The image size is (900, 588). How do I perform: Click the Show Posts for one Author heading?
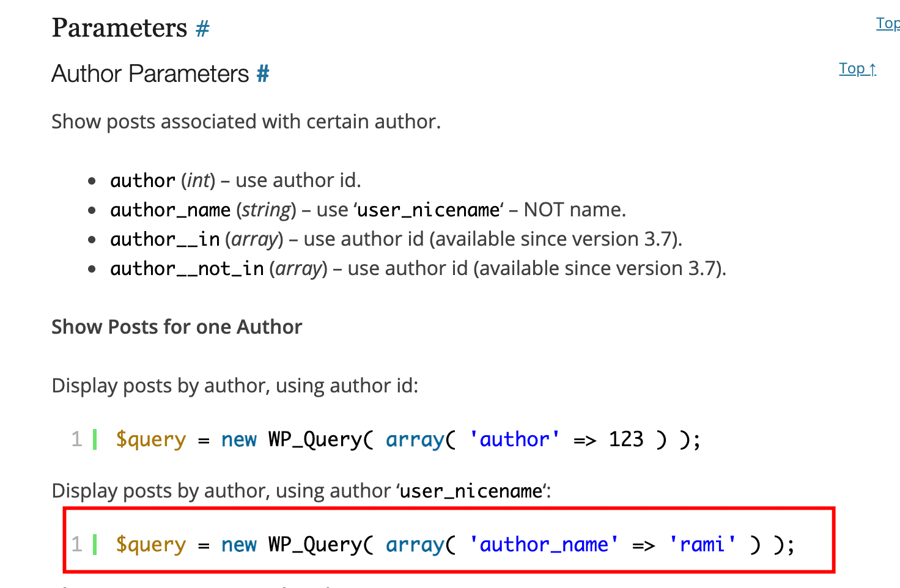click(177, 327)
